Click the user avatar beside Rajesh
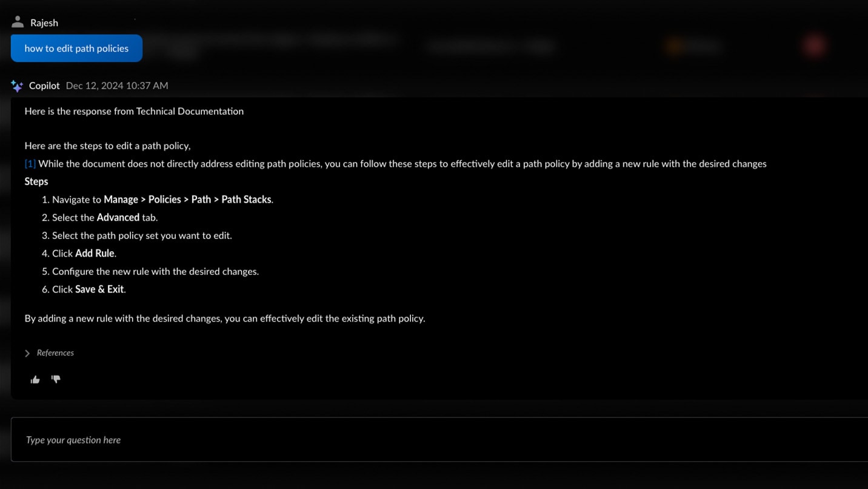Screen dimensions: 868x489 click(18, 22)
